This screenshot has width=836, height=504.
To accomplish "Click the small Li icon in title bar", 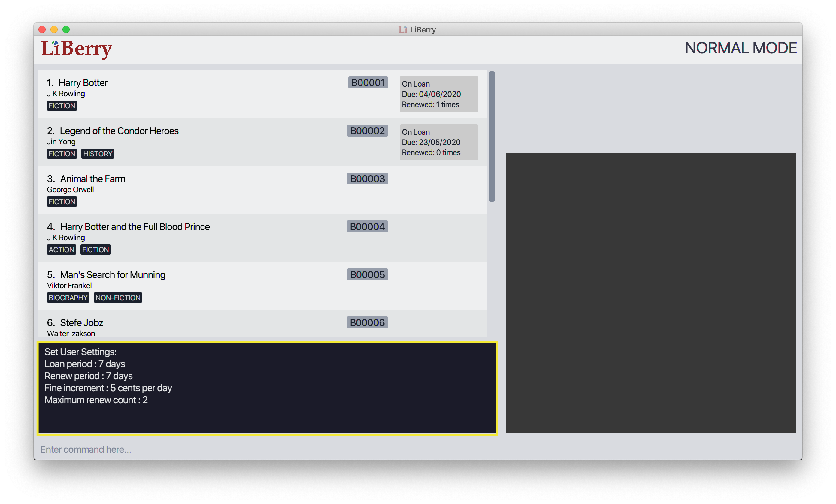I will click(402, 29).
